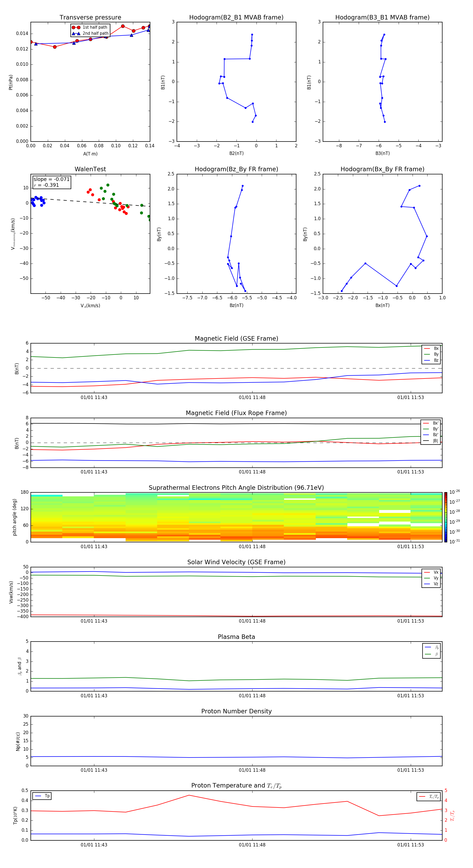Click the "A(T·m)" x-axis label

click(x=90, y=154)
